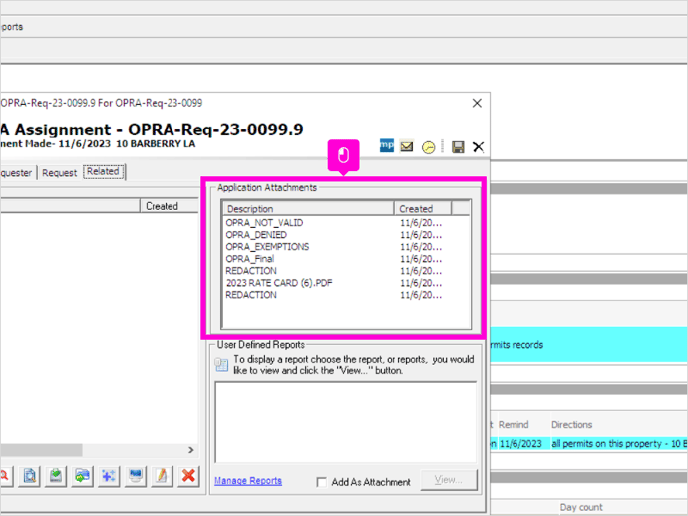The image size is (688, 516).
Task: Open the Requester tab
Action: click(x=16, y=173)
